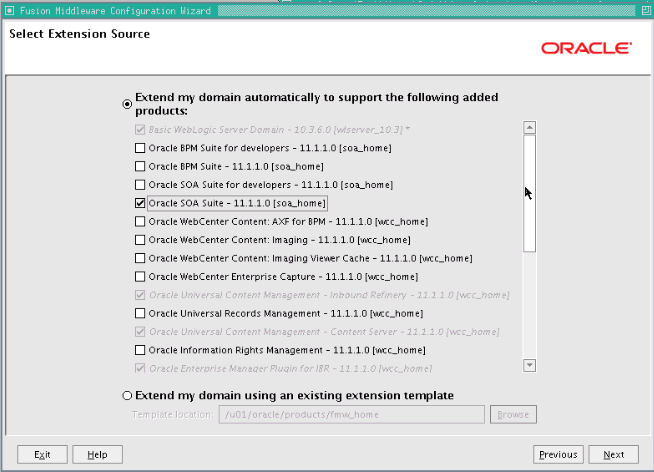
Task: Click the product list scroll down arrow
Action: (529, 365)
